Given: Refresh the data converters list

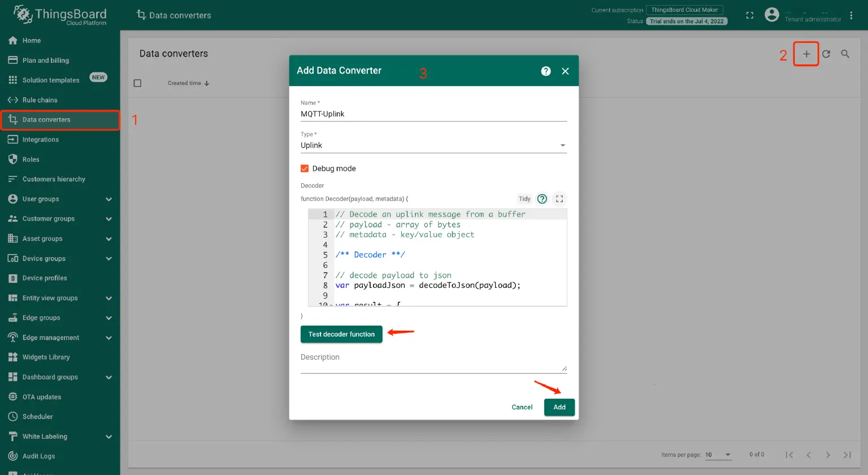Looking at the screenshot, I should (826, 54).
